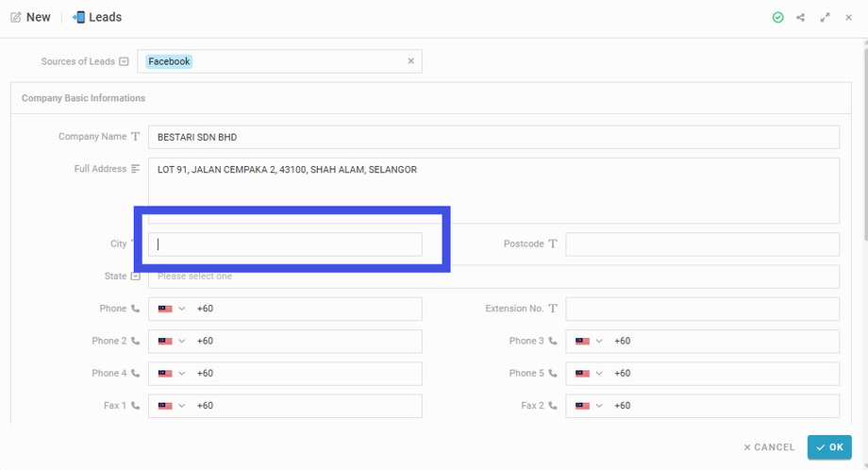Focus the City input field

pyautogui.click(x=285, y=244)
